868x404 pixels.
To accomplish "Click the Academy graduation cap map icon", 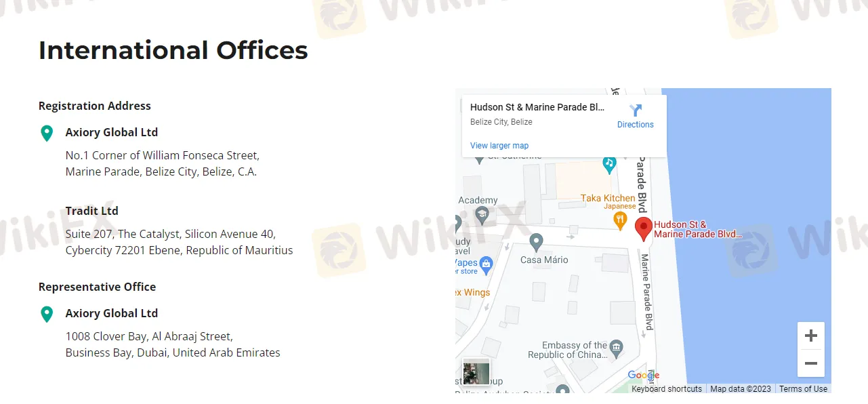I will 482,216.
